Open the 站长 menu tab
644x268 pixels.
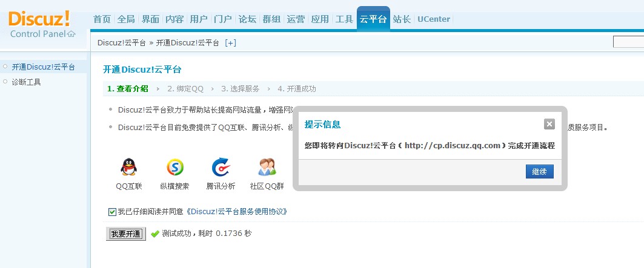click(x=402, y=19)
